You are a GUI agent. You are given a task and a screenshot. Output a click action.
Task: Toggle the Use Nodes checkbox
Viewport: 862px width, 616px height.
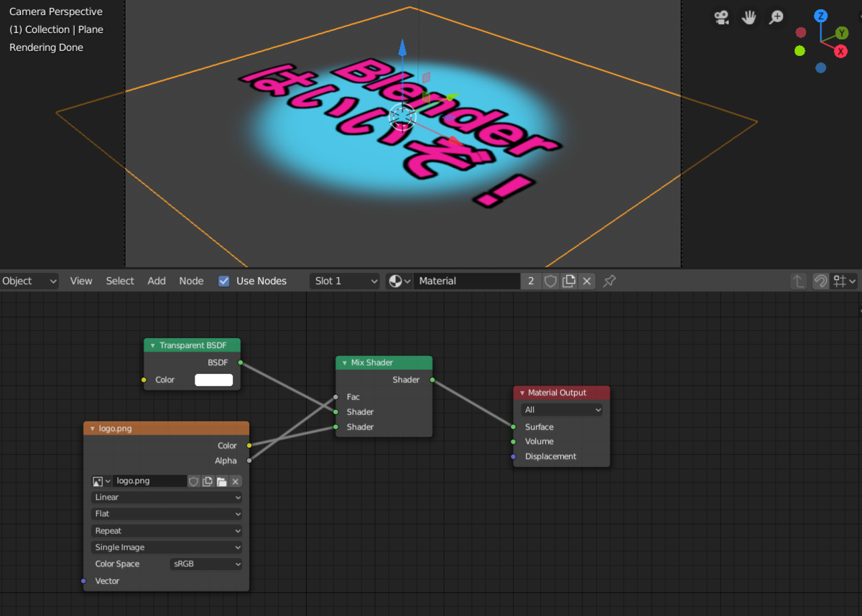224,281
